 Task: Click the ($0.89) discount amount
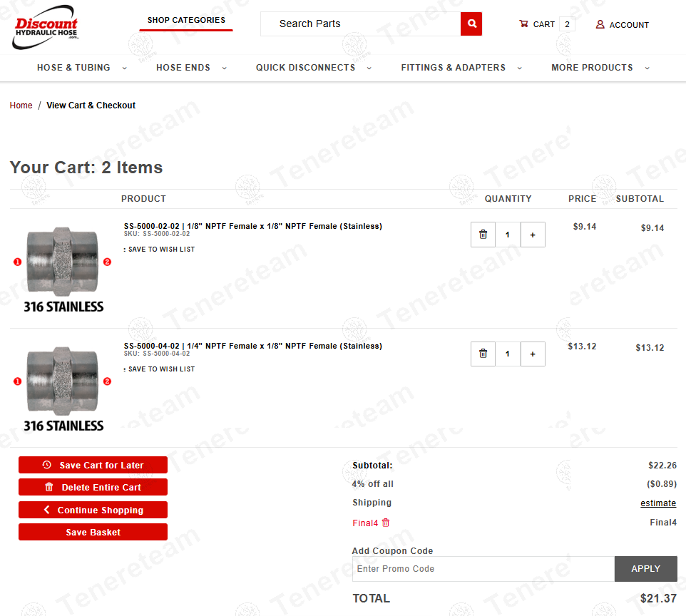click(662, 484)
